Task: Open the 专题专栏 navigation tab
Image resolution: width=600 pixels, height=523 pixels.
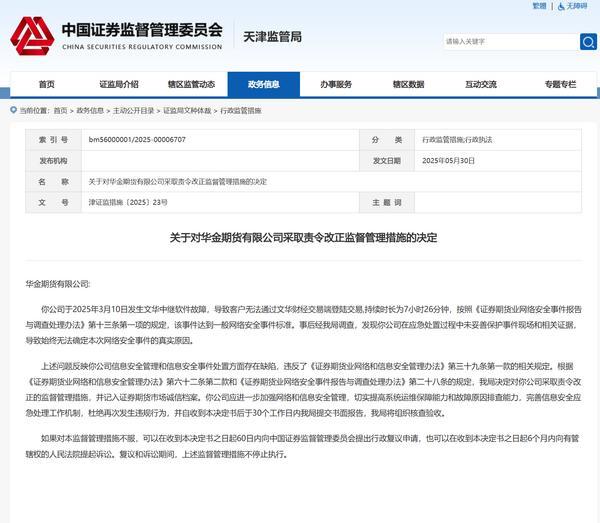Action: point(552,84)
